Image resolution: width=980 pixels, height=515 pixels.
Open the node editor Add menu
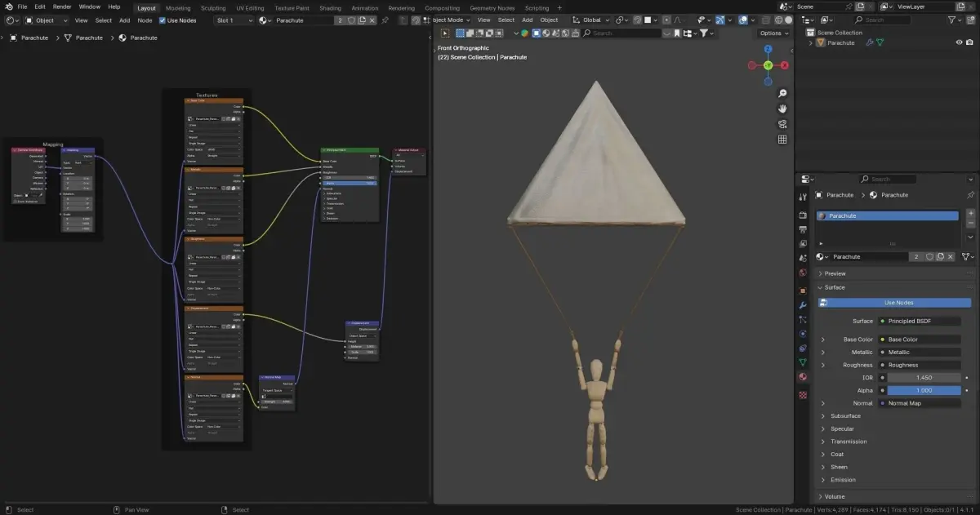pyautogui.click(x=124, y=20)
